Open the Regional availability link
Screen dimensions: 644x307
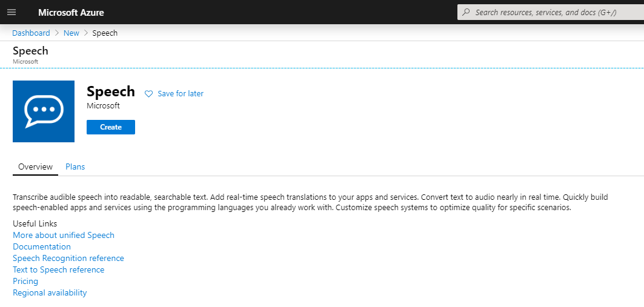[x=50, y=292]
